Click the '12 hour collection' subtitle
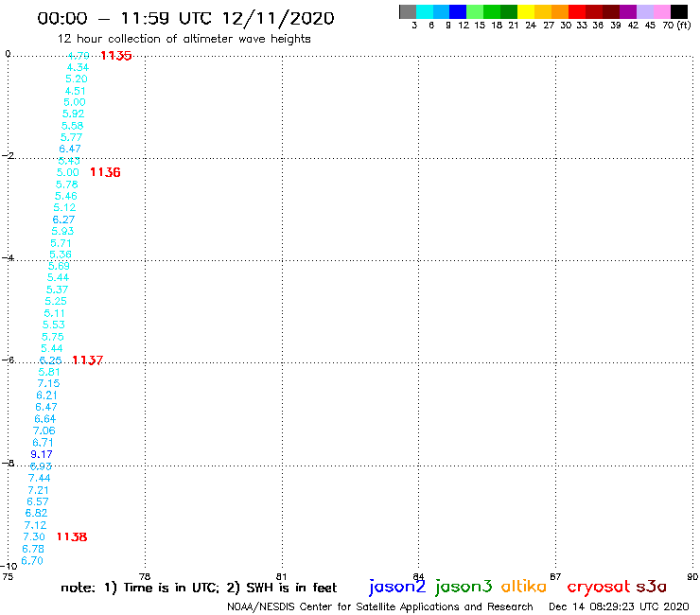 click(184, 39)
